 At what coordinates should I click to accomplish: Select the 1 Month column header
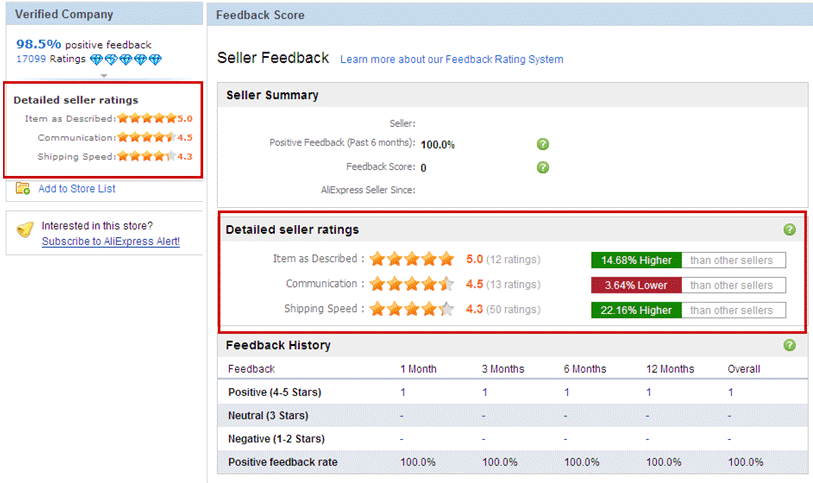418,369
